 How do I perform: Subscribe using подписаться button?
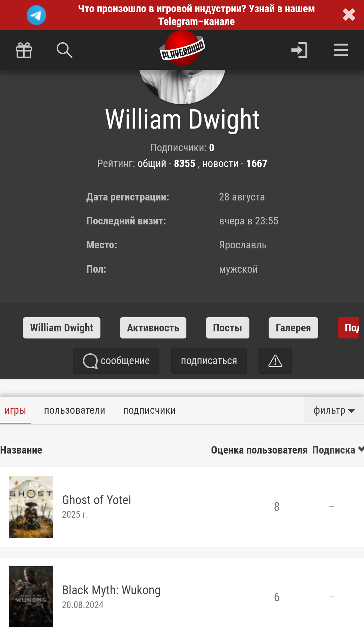[x=209, y=361]
